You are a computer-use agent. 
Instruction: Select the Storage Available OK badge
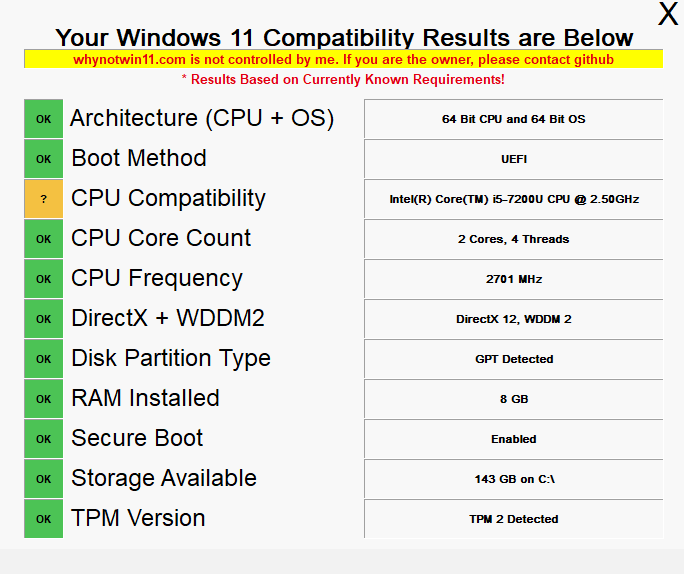pos(43,479)
